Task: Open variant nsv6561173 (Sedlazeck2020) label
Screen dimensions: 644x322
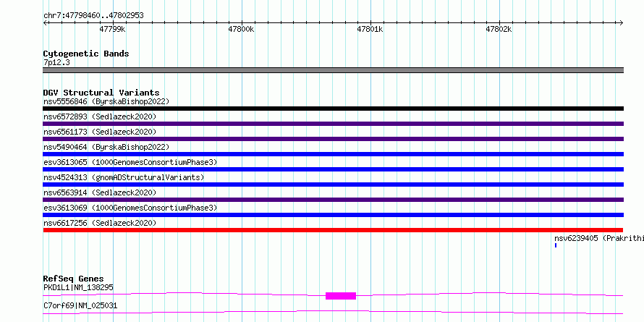Action: pyautogui.click(x=100, y=132)
